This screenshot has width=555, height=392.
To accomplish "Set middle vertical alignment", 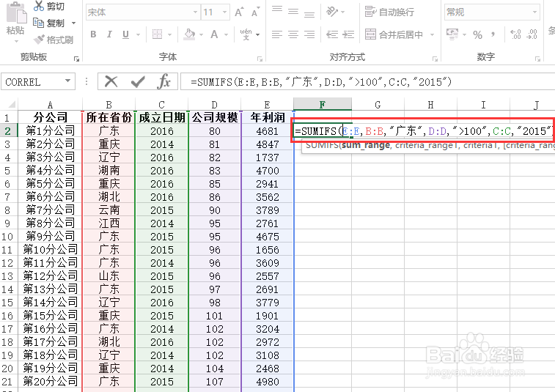I will (x=293, y=12).
